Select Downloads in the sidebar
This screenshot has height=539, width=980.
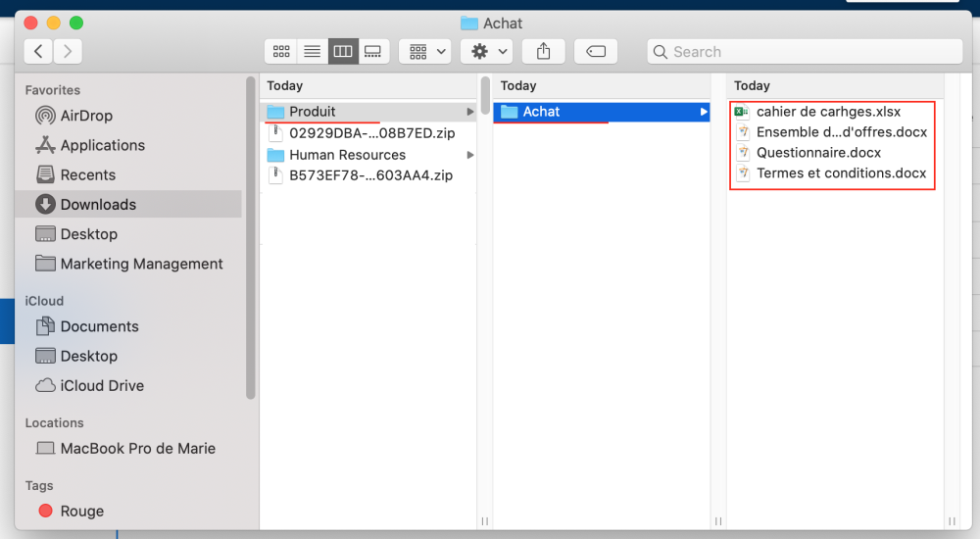[128, 205]
